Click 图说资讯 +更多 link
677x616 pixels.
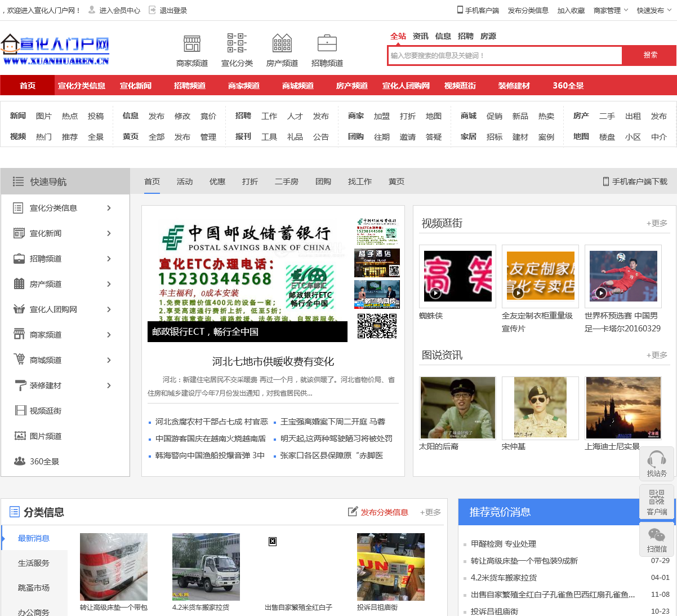click(657, 355)
